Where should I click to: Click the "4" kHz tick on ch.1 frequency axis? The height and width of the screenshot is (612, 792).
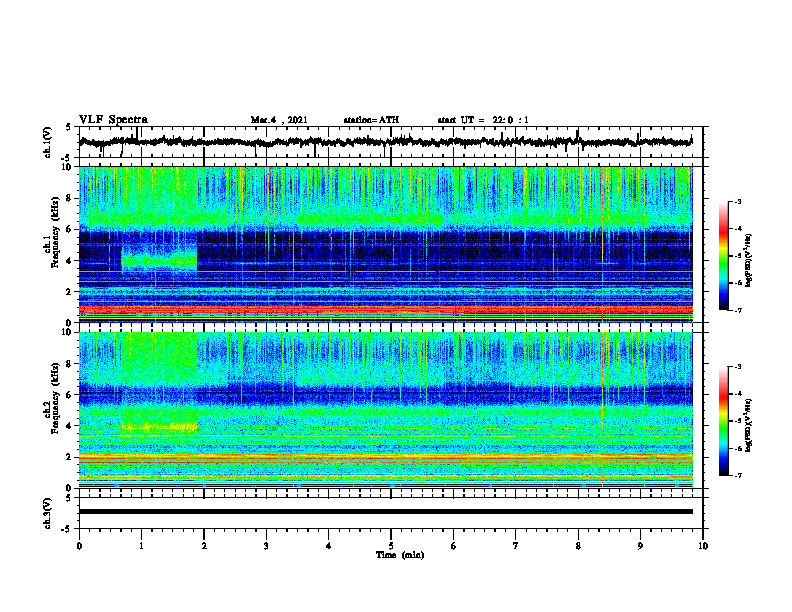[x=70, y=260]
